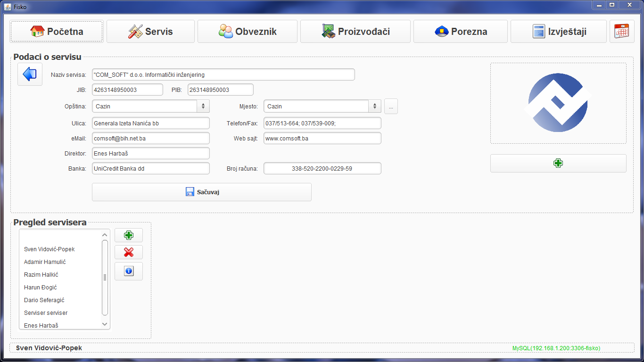Open the Obveznik tab
This screenshot has height=362, width=644.
click(247, 32)
